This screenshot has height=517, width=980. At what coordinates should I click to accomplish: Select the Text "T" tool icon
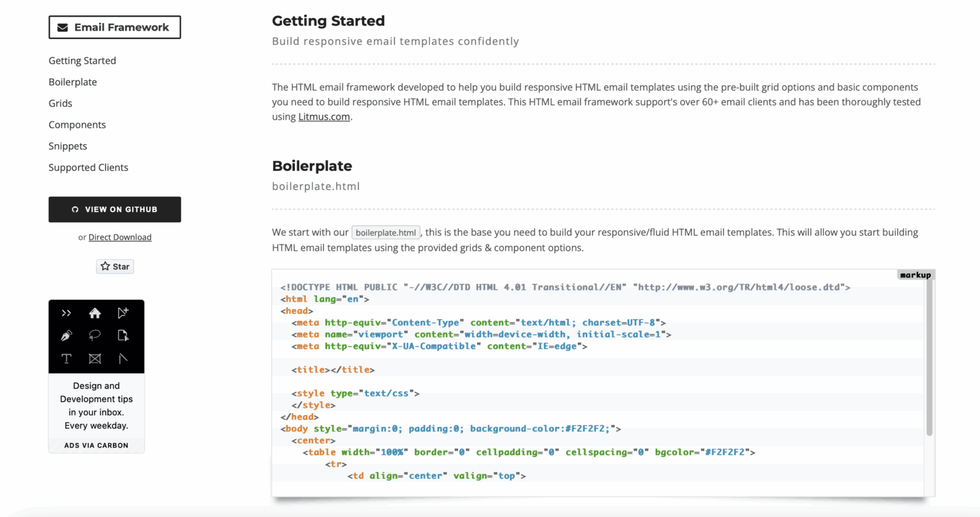pyautogui.click(x=66, y=359)
